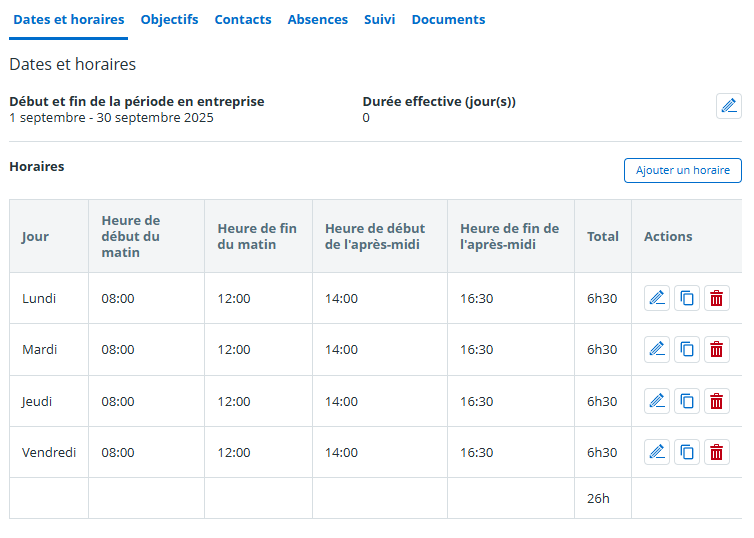Edit the company period dates
The width and height of the screenshot is (754, 538).
[729, 106]
